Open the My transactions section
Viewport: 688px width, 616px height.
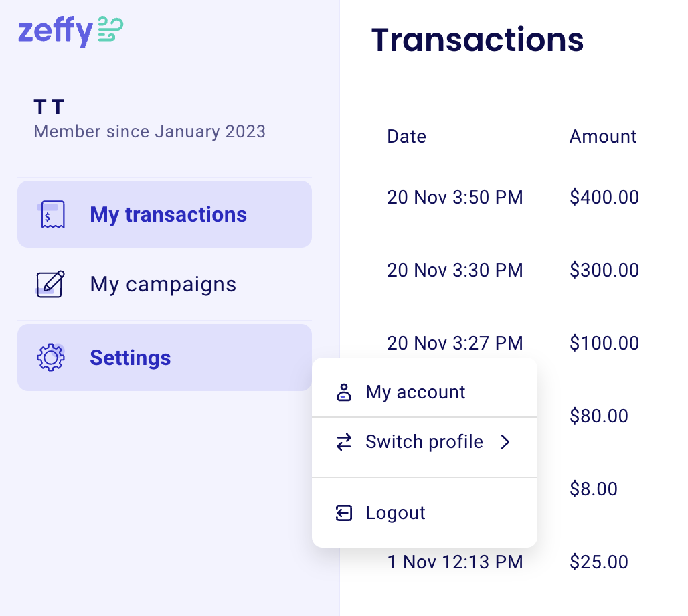(168, 214)
